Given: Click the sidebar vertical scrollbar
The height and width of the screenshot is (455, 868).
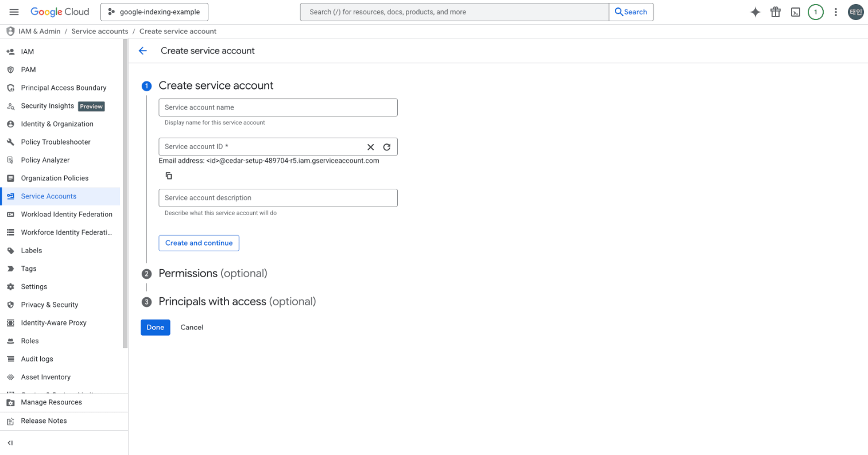Looking at the screenshot, I should [125, 194].
